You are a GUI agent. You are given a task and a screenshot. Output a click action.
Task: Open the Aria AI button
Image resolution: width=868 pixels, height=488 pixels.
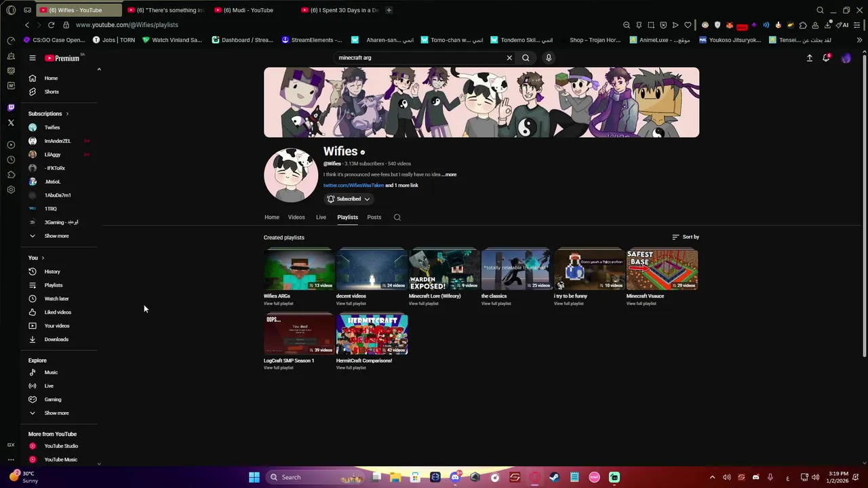[843, 25]
